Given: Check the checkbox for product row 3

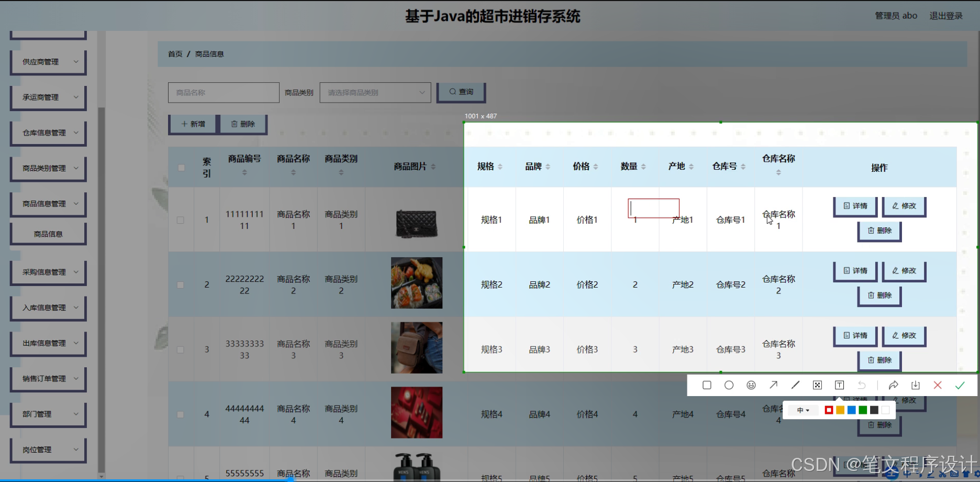Looking at the screenshot, I should 181,349.
